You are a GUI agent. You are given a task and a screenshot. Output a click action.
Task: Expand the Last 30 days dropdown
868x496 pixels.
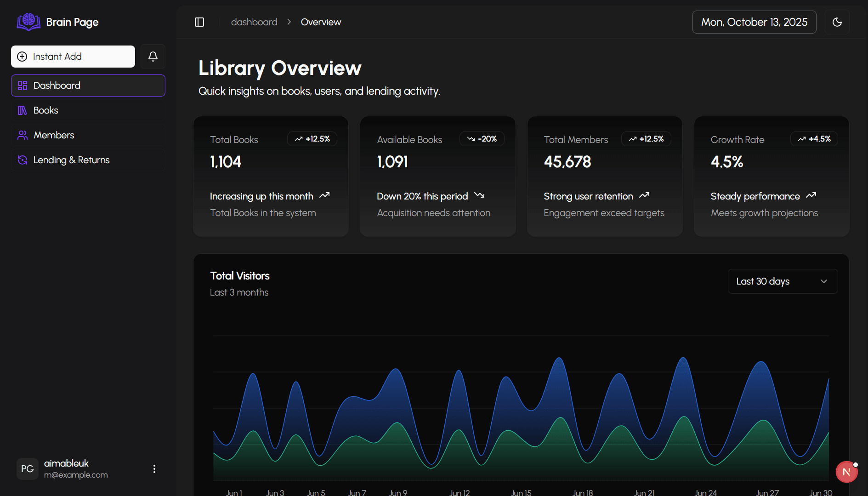tap(783, 281)
